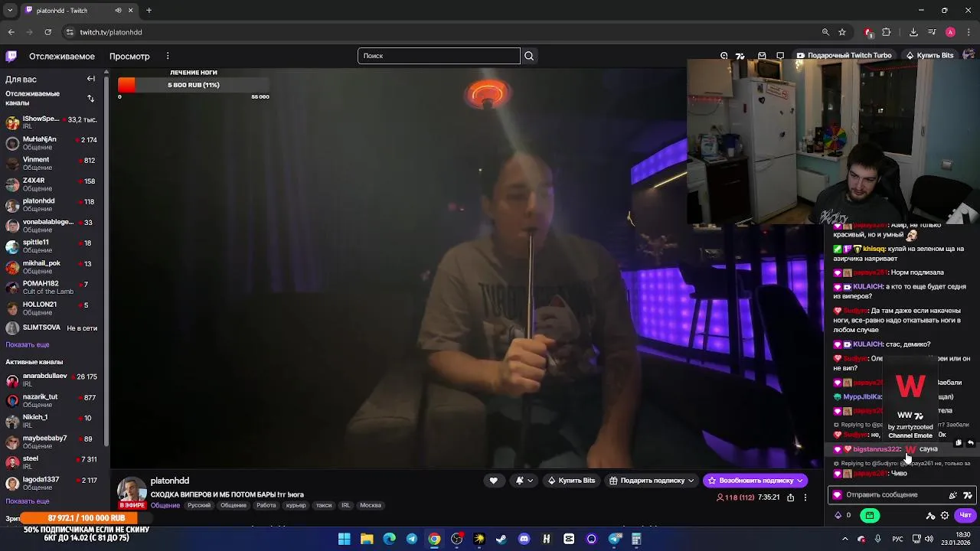Sort followed channels with arrows icon
Viewport: 980px width, 551px height.
click(91, 98)
